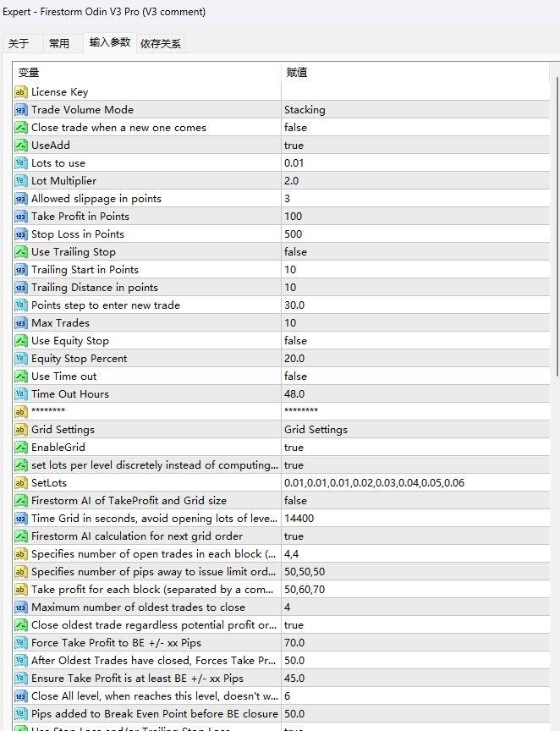
Task: Click the Time Grid in seconds icon
Action: pyautogui.click(x=20, y=519)
